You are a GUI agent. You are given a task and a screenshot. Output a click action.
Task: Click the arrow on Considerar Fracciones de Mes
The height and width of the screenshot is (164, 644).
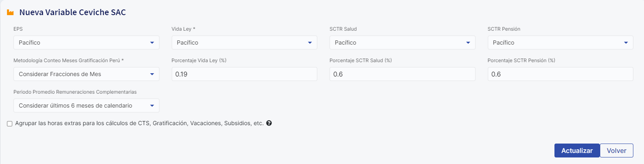point(152,74)
